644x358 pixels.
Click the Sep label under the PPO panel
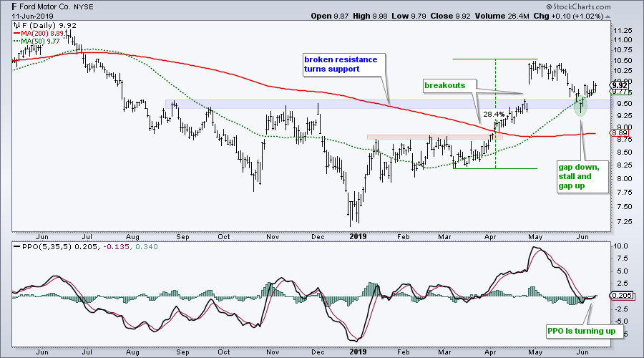click(x=182, y=352)
